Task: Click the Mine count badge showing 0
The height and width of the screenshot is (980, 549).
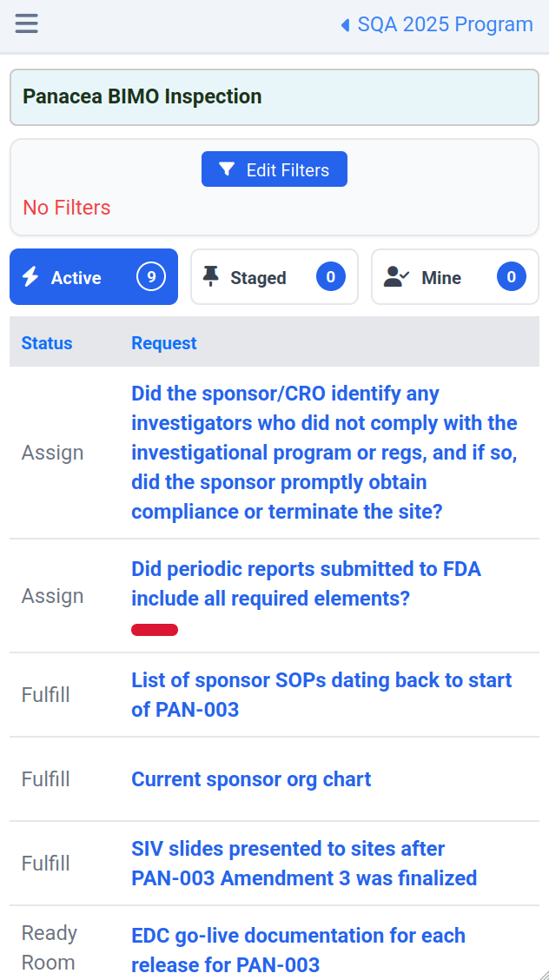Action: tap(511, 277)
